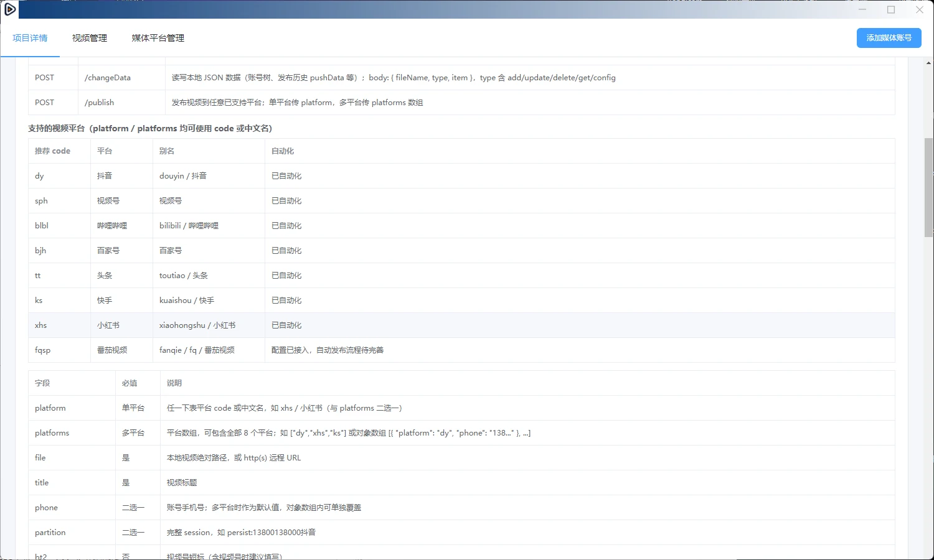Click the 添加媒体账号 button
The height and width of the screenshot is (560, 934).
pyautogui.click(x=889, y=38)
